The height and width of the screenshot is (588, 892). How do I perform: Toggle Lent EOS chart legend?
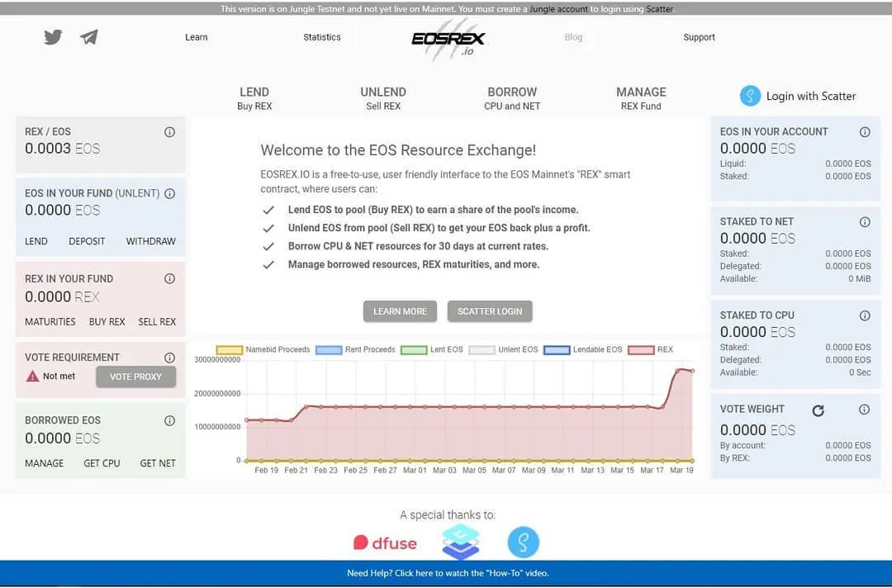pos(432,349)
